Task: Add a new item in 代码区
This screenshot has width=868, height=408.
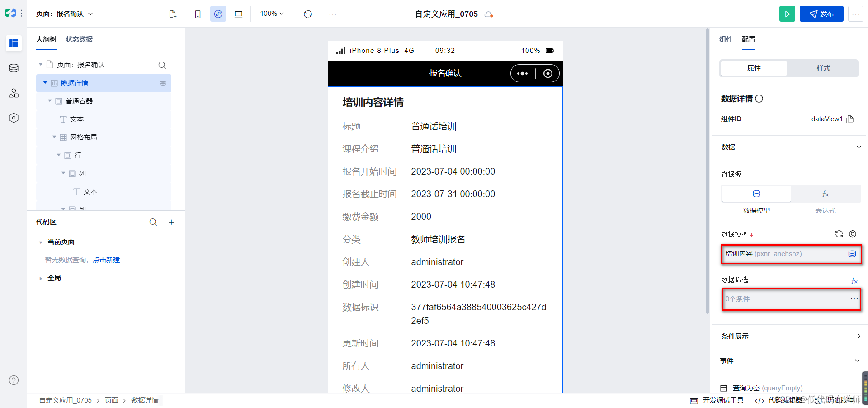Action: tap(171, 222)
